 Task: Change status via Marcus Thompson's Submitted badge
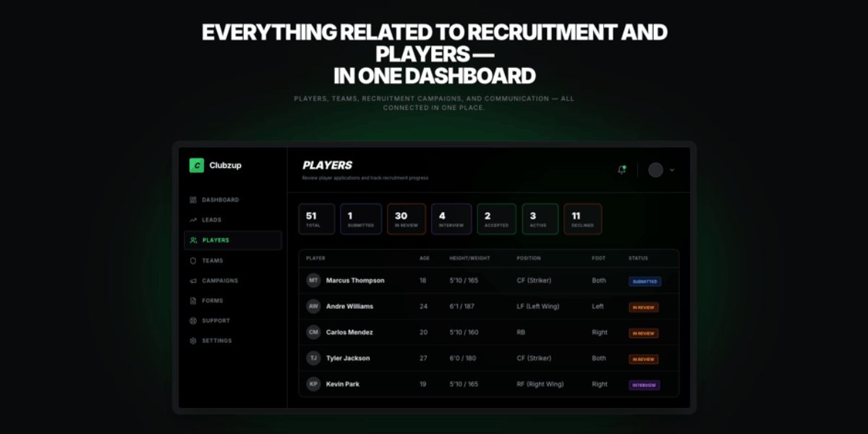(644, 281)
